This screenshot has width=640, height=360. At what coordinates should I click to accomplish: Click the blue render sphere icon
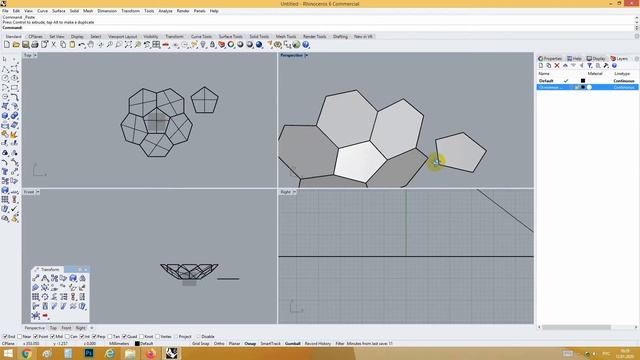[x=259, y=45]
